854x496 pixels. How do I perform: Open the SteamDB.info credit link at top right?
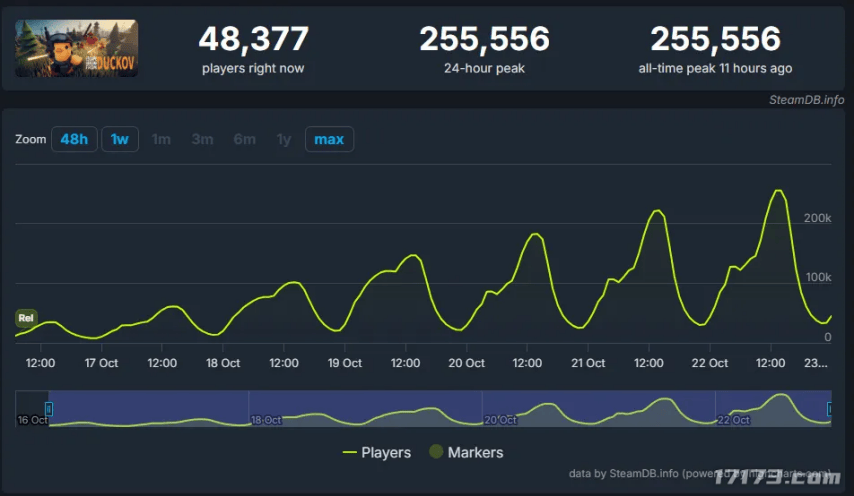[x=806, y=100]
